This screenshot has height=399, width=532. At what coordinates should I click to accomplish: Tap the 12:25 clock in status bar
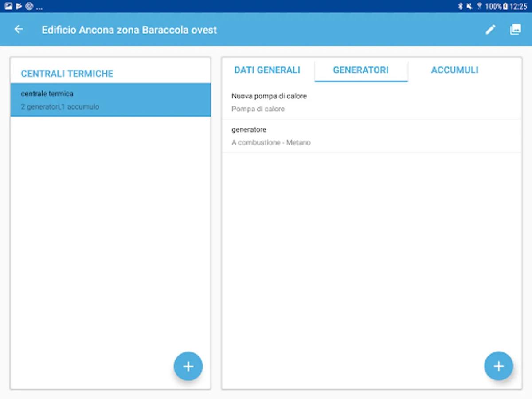(x=518, y=6)
